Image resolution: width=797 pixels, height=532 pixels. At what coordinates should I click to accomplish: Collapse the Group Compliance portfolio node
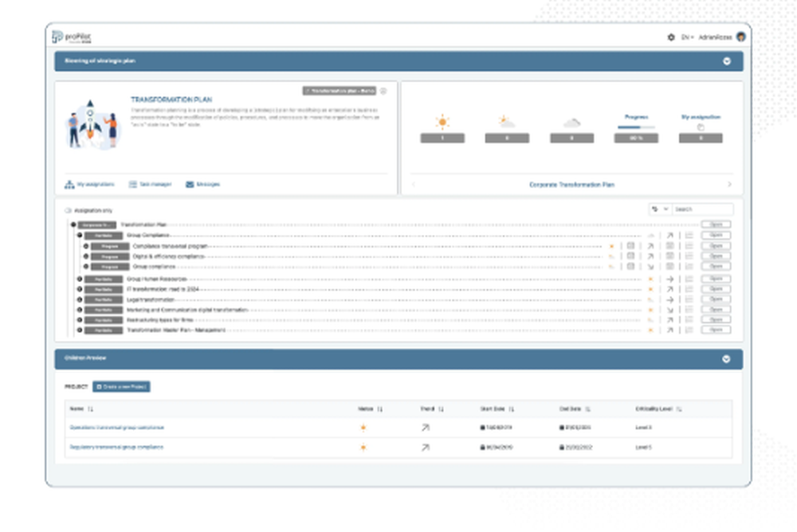coord(79,235)
